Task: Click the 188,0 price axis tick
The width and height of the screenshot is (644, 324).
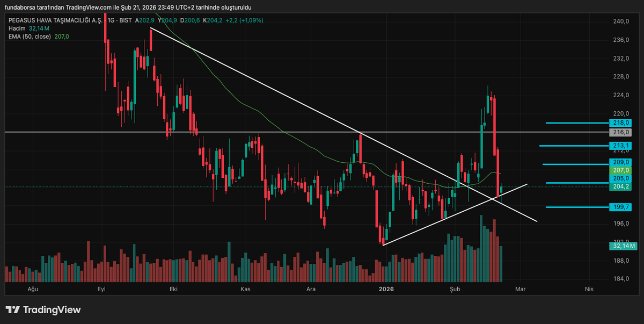Action: 620,261
